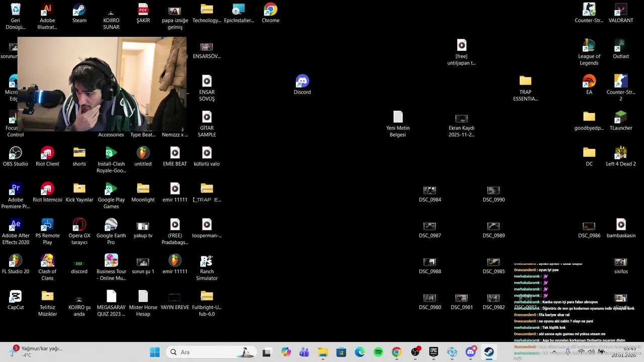
Task: Open Adobe Illustrator shortcut on the desktop
Action: click(47, 17)
